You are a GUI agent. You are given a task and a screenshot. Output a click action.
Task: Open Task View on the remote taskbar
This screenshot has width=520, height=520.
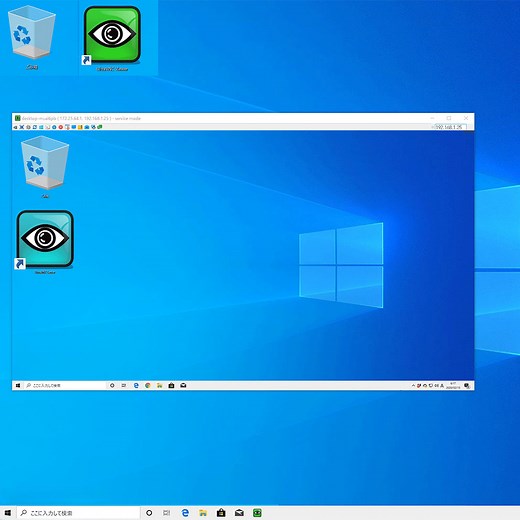tap(124, 385)
